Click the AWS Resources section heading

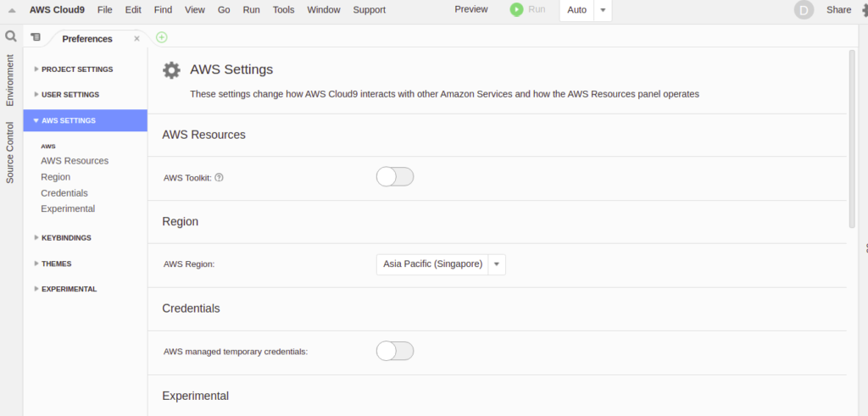(x=203, y=135)
